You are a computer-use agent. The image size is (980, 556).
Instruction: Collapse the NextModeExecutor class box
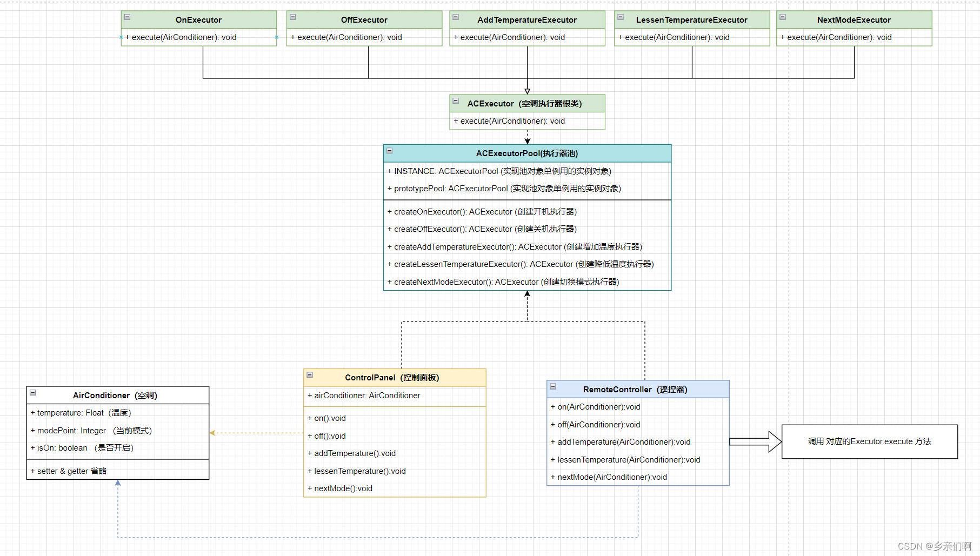coord(783,17)
